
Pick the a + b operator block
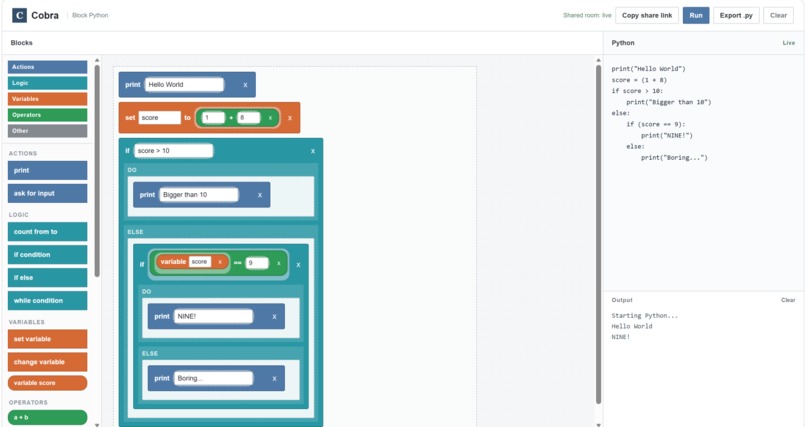click(47, 417)
